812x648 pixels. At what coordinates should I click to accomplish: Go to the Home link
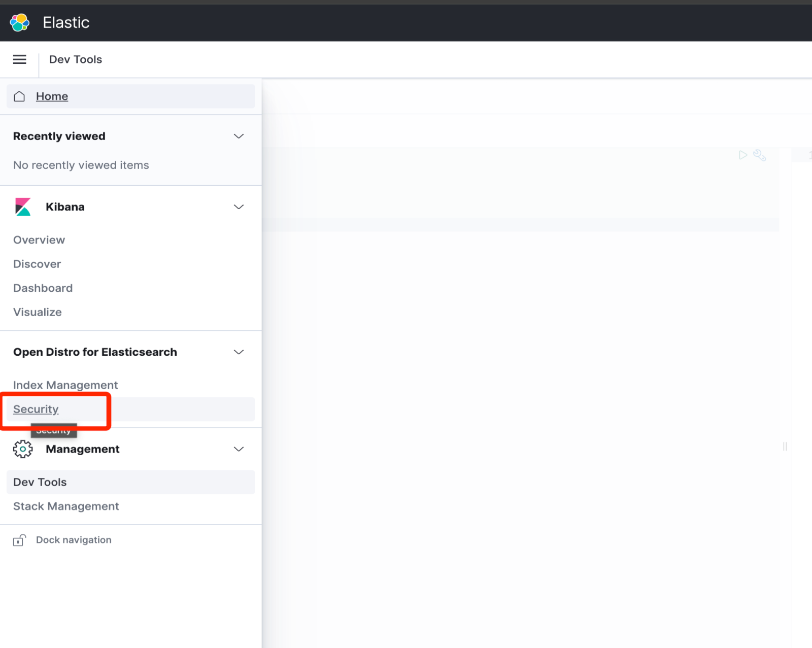(x=52, y=96)
